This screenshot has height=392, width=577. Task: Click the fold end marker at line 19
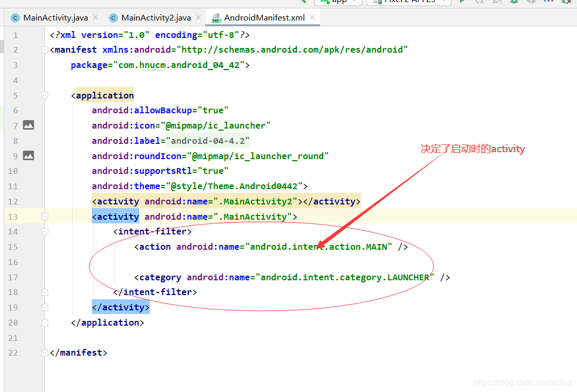pos(44,307)
